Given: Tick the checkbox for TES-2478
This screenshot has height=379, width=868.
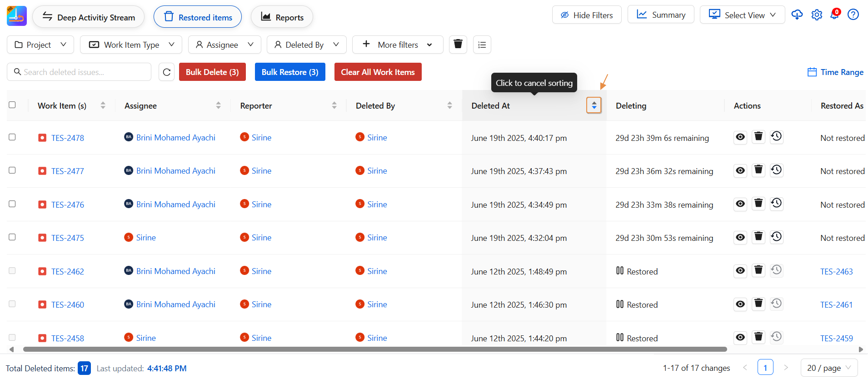Looking at the screenshot, I should pos(12,137).
